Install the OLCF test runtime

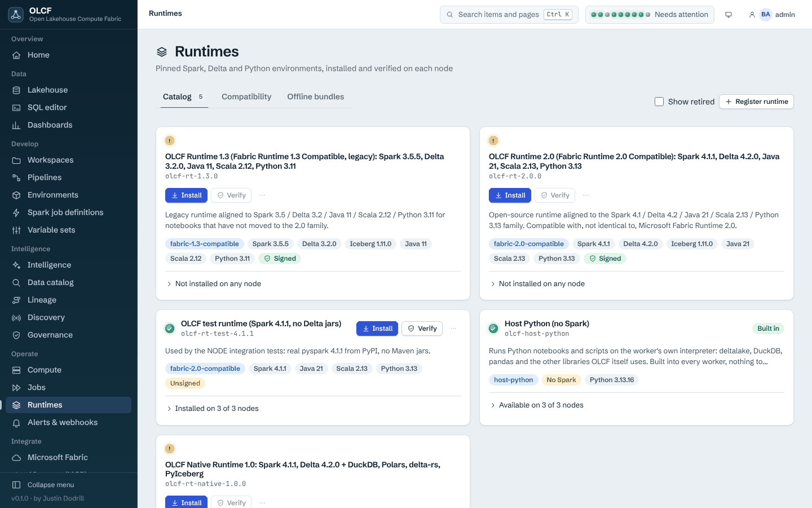[377, 329]
